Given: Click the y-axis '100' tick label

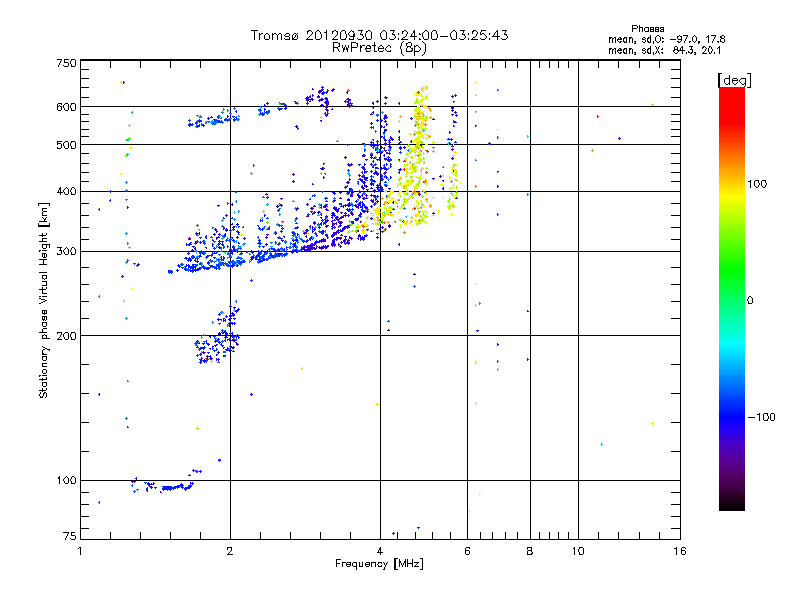Looking at the screenshot, I should click(x=66, y=480).
